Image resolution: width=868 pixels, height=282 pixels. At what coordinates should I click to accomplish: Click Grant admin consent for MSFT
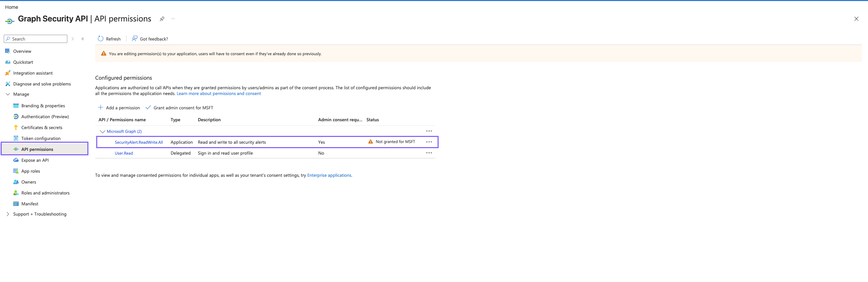(180, 108)
